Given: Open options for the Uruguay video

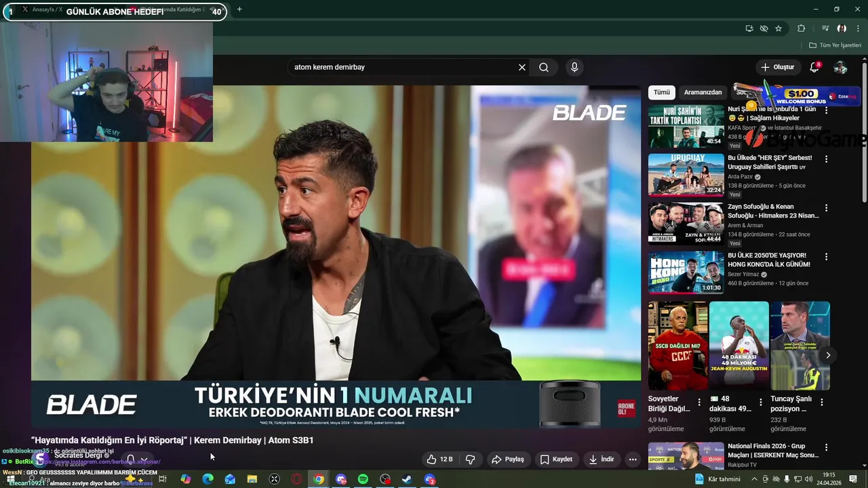Looking at the screenshot, I should pos(826,159).
